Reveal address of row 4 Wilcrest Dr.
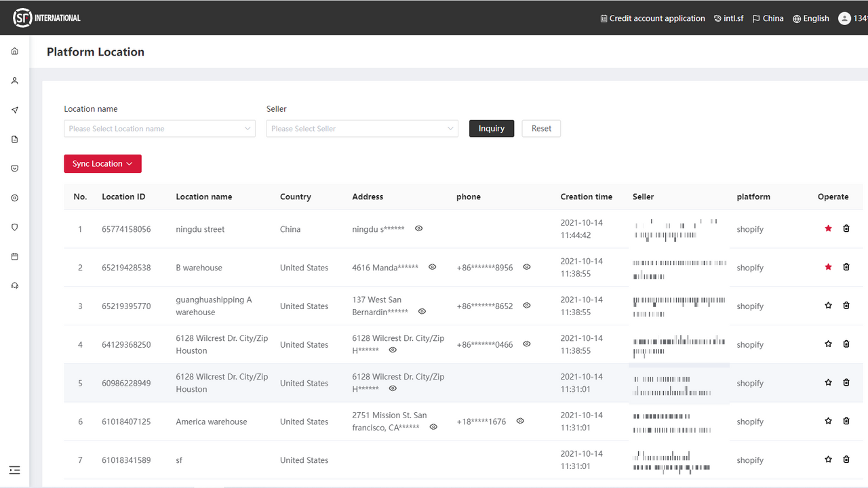The width and height of the screenshot is (868, 488). 393,350
